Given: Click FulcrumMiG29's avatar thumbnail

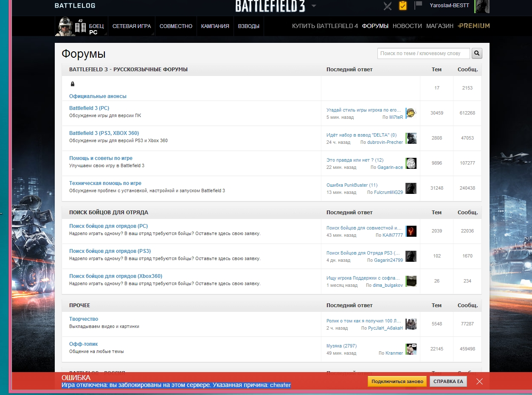Looking at the screenshot, I should 411,188.
